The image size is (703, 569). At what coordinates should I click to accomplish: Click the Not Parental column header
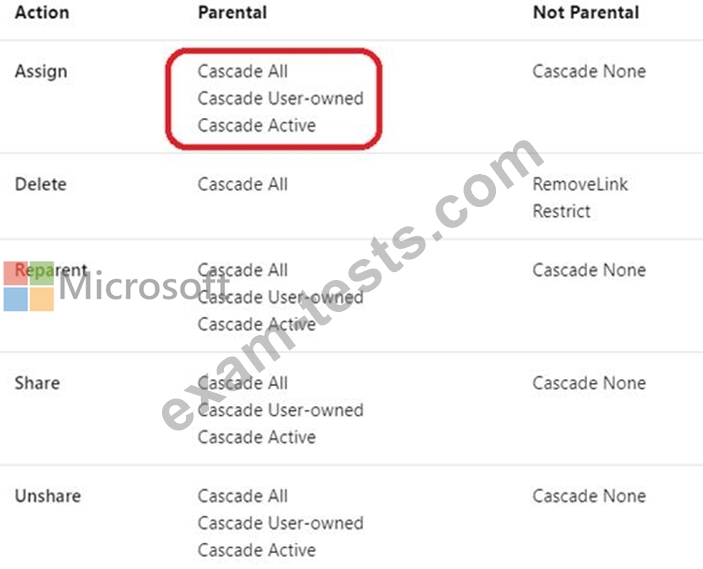(x=585, y=13)
